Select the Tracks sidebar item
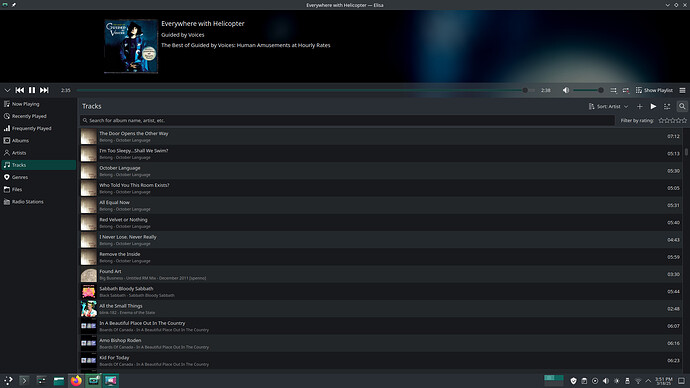The width and height of the screenshot is (690, 388). point(38,165)
